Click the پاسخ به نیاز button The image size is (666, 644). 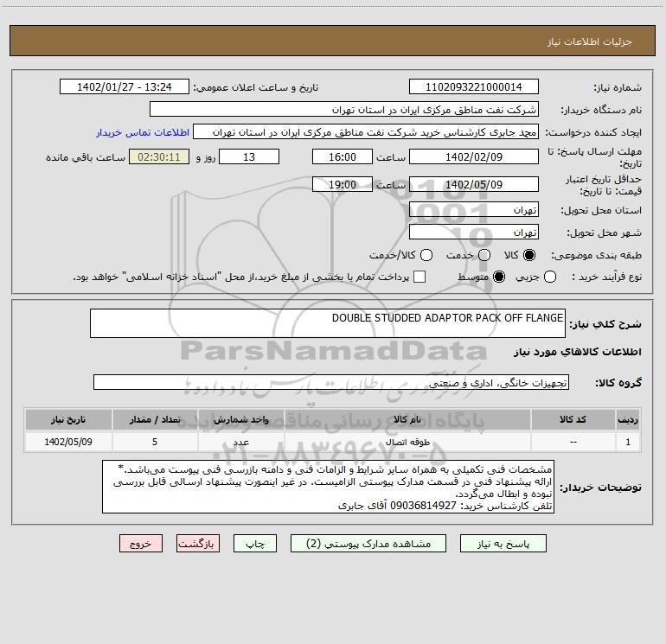click(503, 544)
